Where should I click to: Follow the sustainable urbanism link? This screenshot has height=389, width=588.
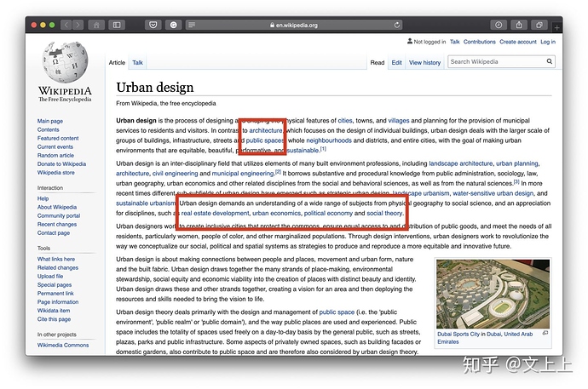pyautogui.click(x=146, y=203)
